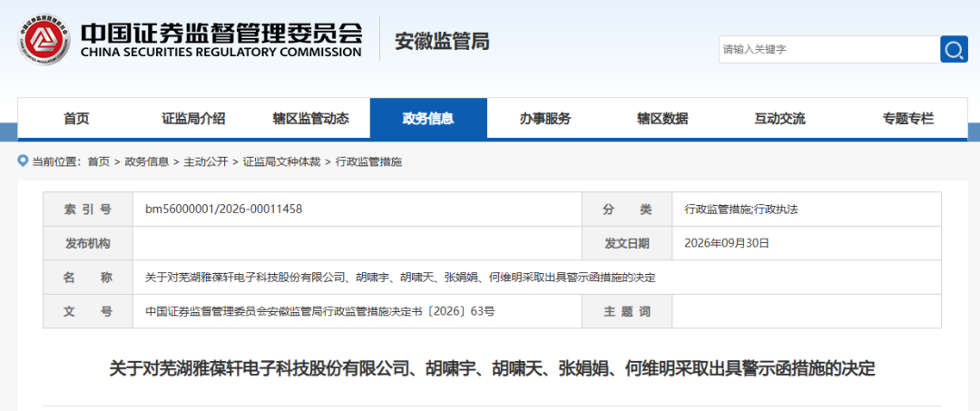Open the 首页 navigation tab
This screenshot has height=411, width=980.
(x=76, y=118)
